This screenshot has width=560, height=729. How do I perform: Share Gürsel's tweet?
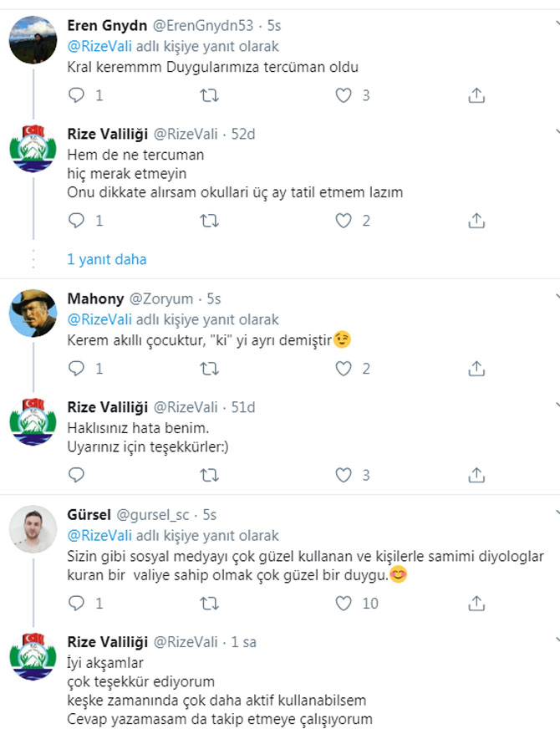476,603
